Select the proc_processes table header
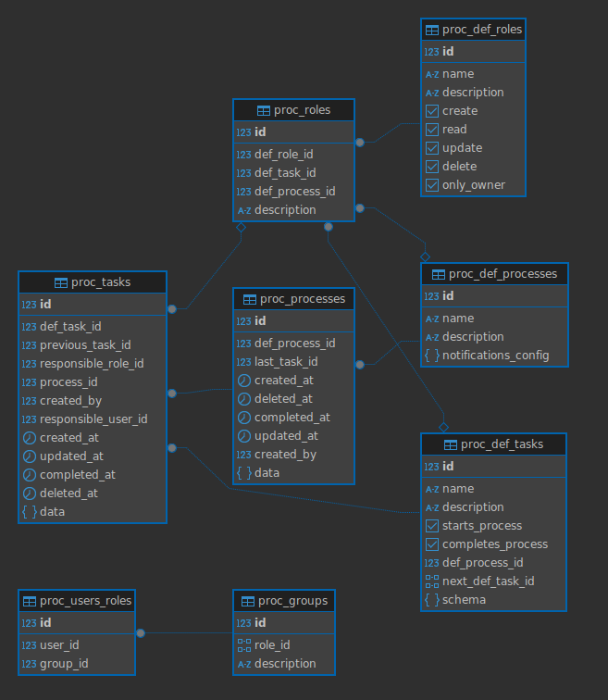This screenshot has height=700, width=608. point(293,299)
